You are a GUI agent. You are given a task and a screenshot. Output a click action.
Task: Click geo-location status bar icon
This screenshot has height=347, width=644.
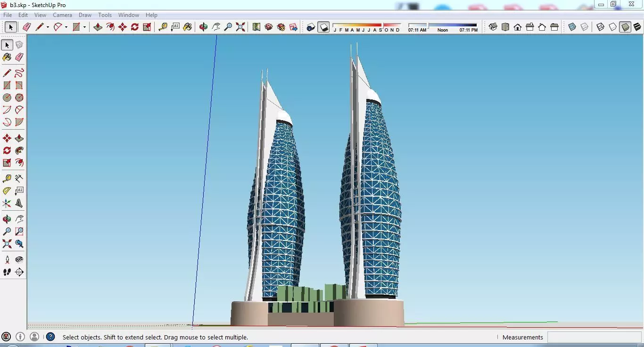(x=6, y=337)
